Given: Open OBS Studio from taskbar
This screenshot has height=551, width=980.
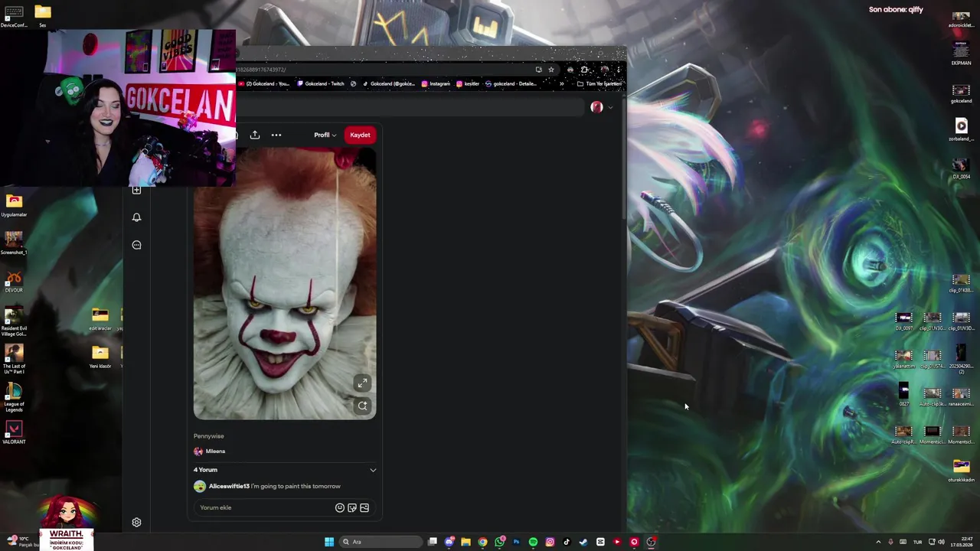Looking at the screenshot, I should [651, 542].
